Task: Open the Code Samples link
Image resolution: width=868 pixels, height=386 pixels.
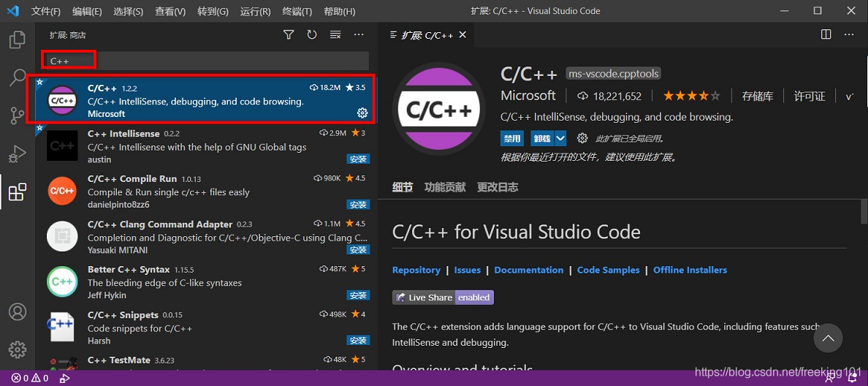Action: click(x=609, y=270)
